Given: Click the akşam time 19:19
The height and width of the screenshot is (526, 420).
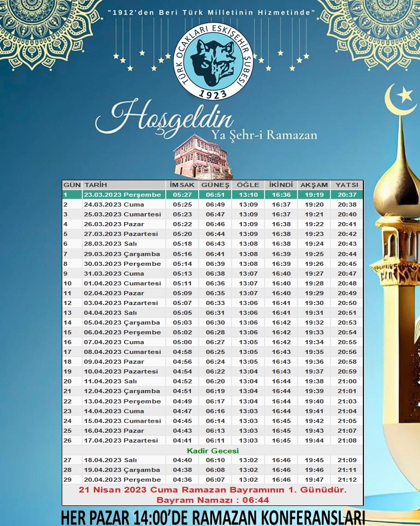Looking at the screenshot, I should (314, 195).
